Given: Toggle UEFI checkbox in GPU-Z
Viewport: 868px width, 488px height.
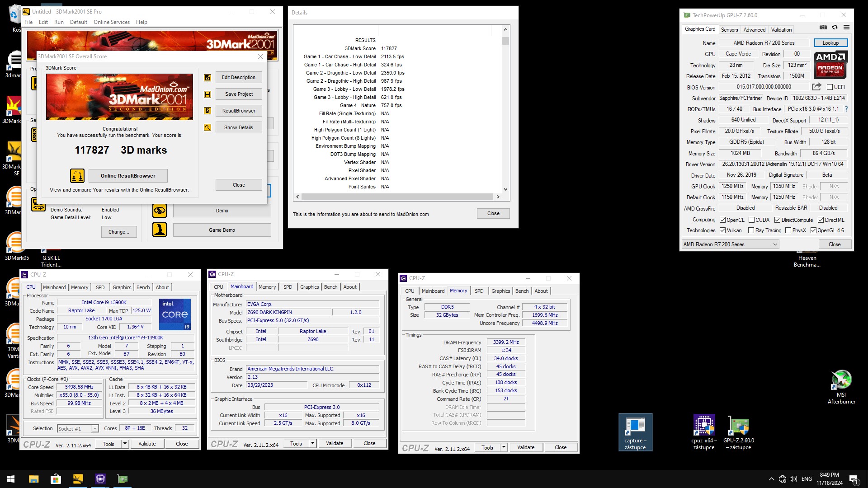Looking at the screenshot, I should pos(830,87).
